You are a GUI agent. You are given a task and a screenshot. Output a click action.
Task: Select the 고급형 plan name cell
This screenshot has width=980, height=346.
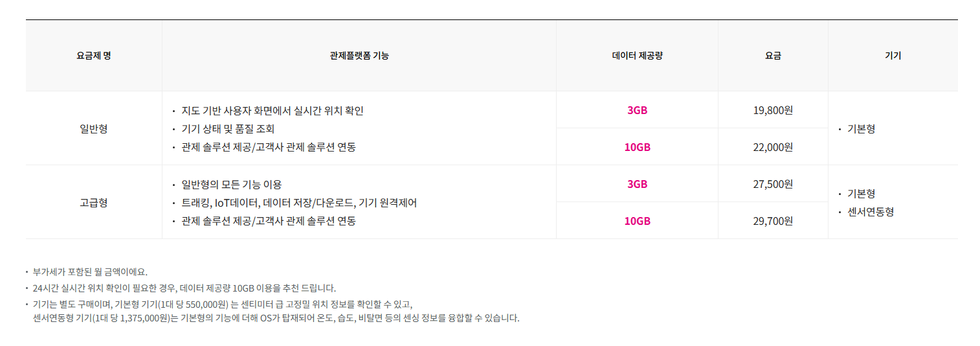click(94, 202)
